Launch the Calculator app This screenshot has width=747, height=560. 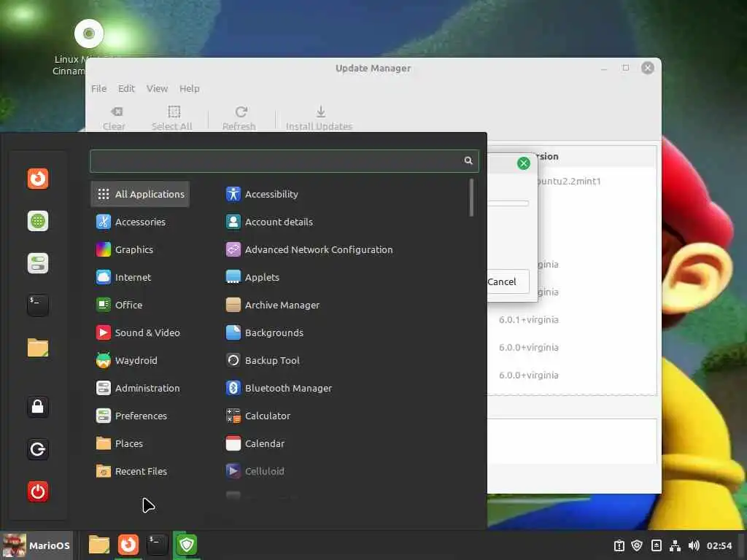(258, 416)
